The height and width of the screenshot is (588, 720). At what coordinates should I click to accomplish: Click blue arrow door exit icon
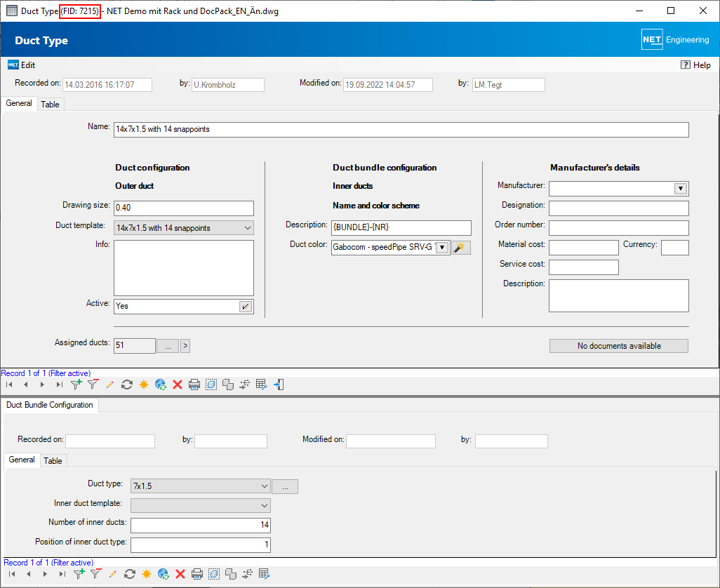point(279,385)
